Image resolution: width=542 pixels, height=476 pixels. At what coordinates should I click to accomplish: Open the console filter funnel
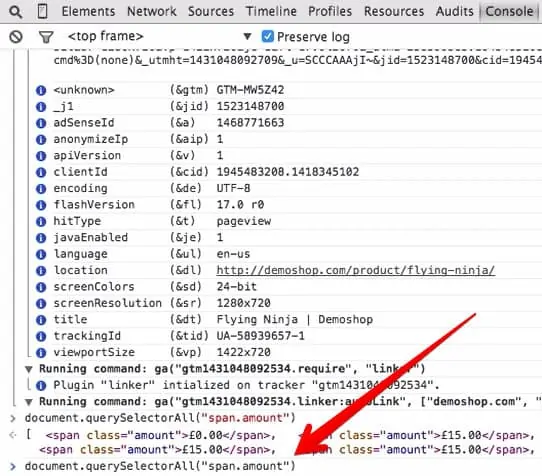tap(46, 37)
